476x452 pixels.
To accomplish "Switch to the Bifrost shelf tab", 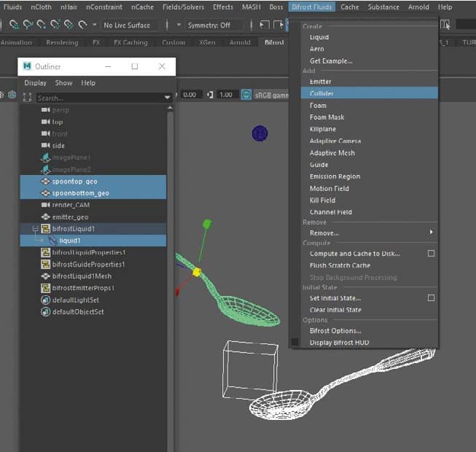I will click(274, 42).
